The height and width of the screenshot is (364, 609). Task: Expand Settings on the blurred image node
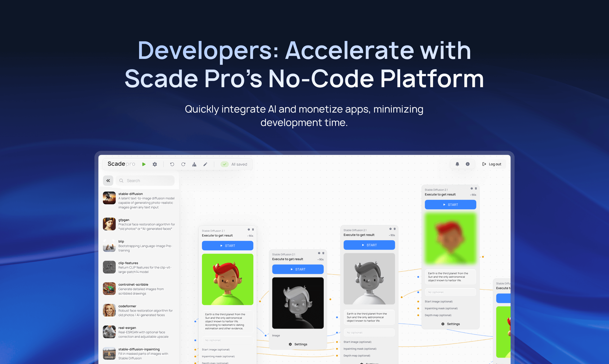click(x=450, y=324)
